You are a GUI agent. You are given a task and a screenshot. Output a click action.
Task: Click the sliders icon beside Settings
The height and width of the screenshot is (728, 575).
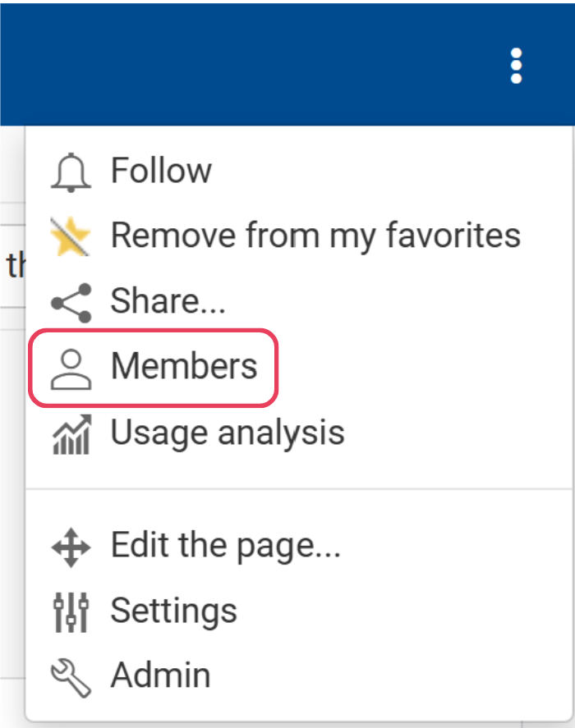coord(71,612)
